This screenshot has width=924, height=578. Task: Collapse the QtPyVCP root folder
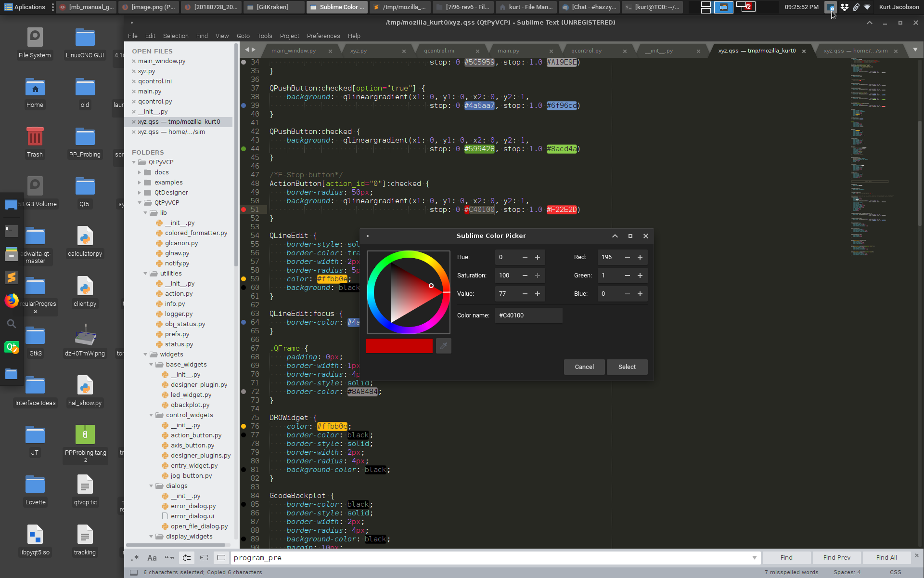tap(134, 162)
